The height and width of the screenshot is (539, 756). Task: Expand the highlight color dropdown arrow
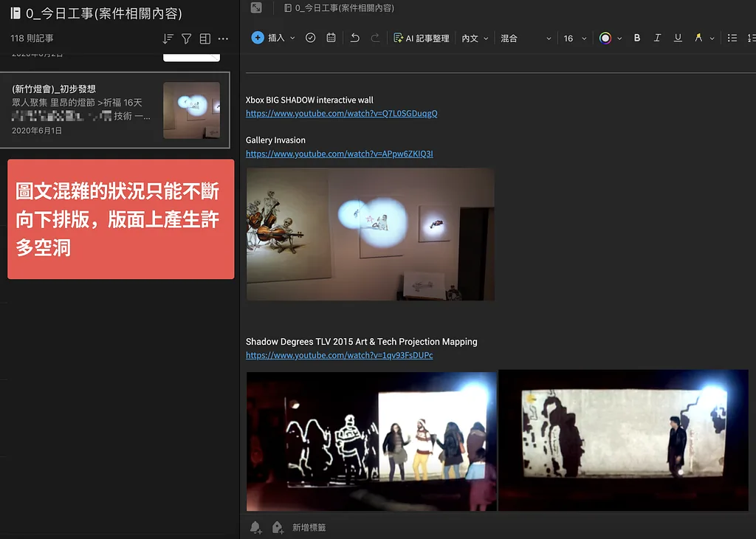pyautogui.click(x=712, y=38)
